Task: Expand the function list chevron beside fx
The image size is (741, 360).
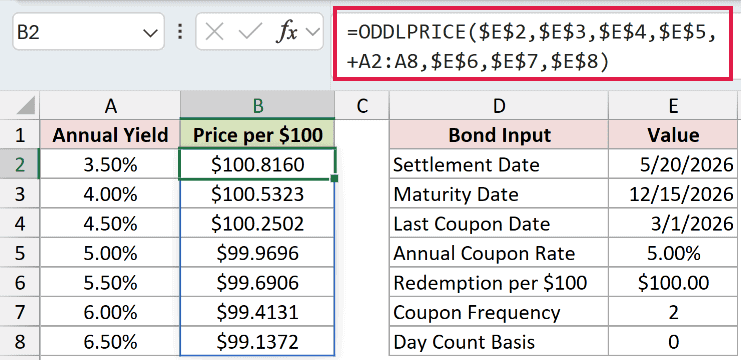Action: tap(312, 32)
